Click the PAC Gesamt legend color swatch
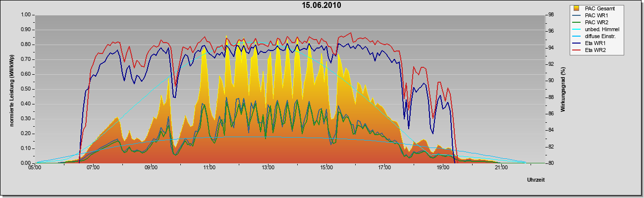Image resolution: width=644 pixels, height=198 pixels. [x=577, y=8]
